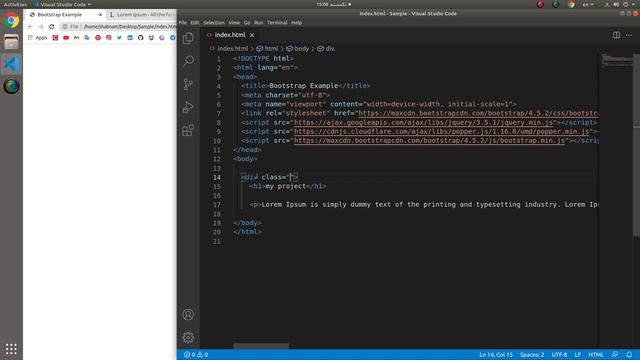640x360 pixels.
Task: Open the Apps shortcut in the bookmarks bar
Action: click(x=38, y=38)
